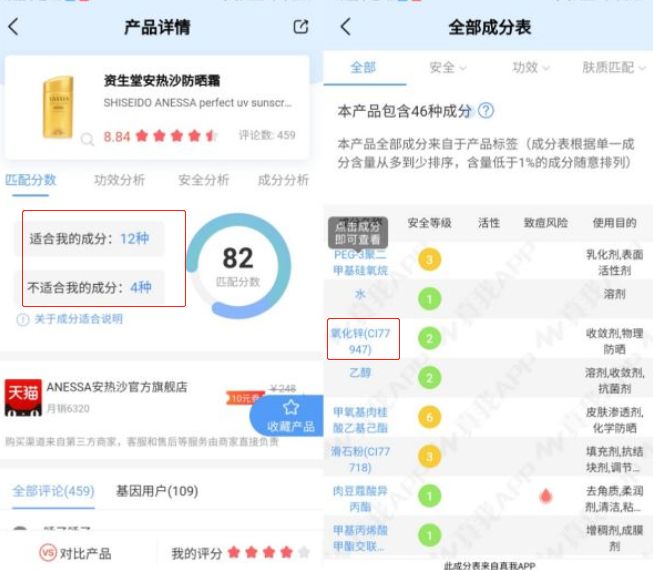Open ingredient 乙醇
The width and height of the screenshot is (653, 570).
click(360, 373)
